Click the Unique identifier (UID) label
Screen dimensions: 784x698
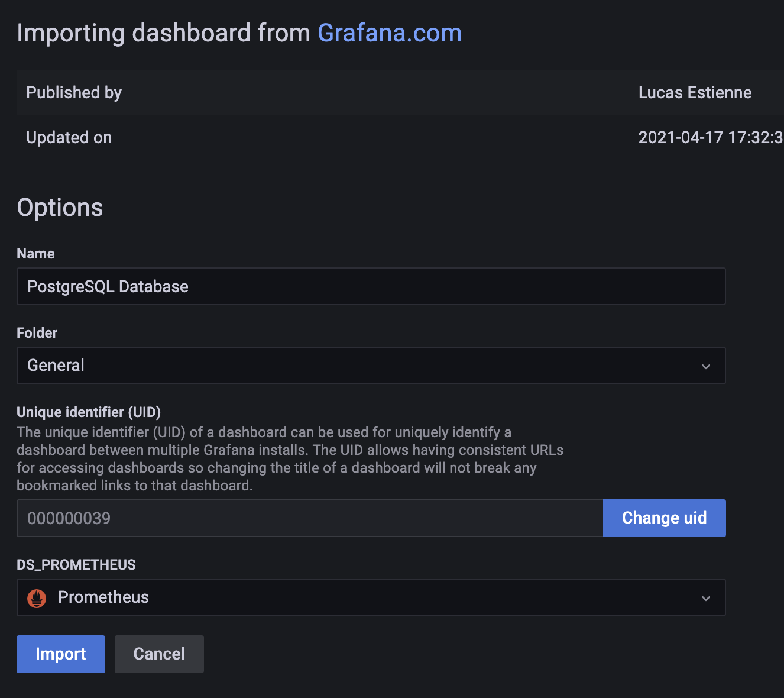[x=88, y=412]
